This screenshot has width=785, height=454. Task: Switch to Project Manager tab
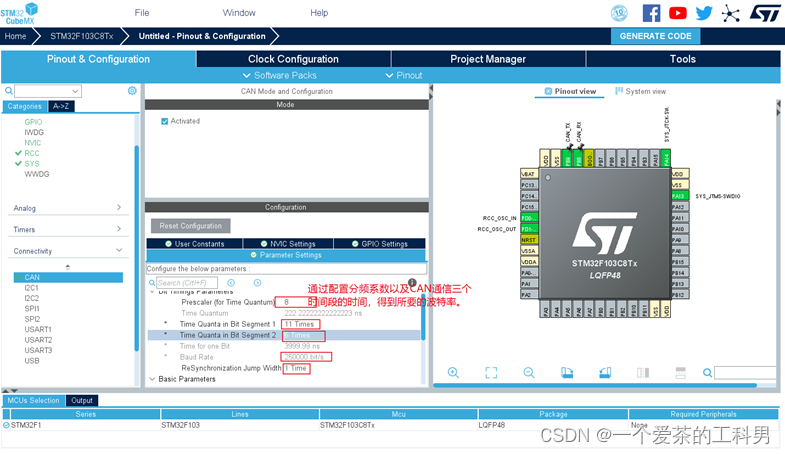pos(488,59)
